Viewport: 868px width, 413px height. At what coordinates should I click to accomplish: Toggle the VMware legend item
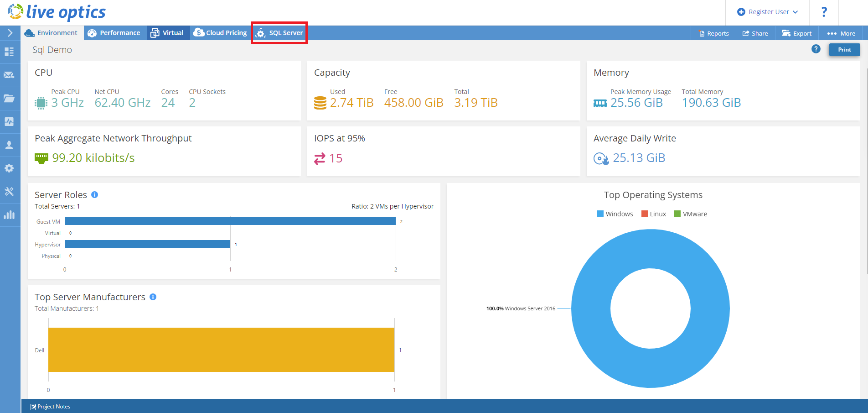point(691,214)
